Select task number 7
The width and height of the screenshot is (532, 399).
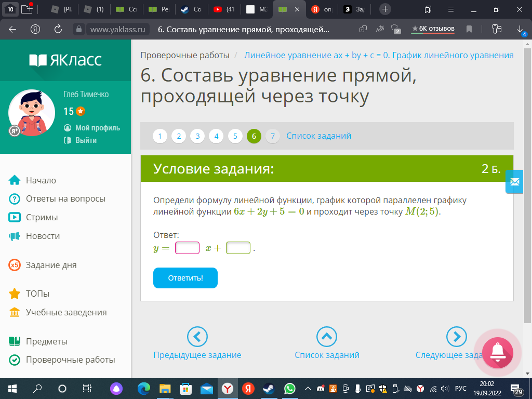(273, 137)
